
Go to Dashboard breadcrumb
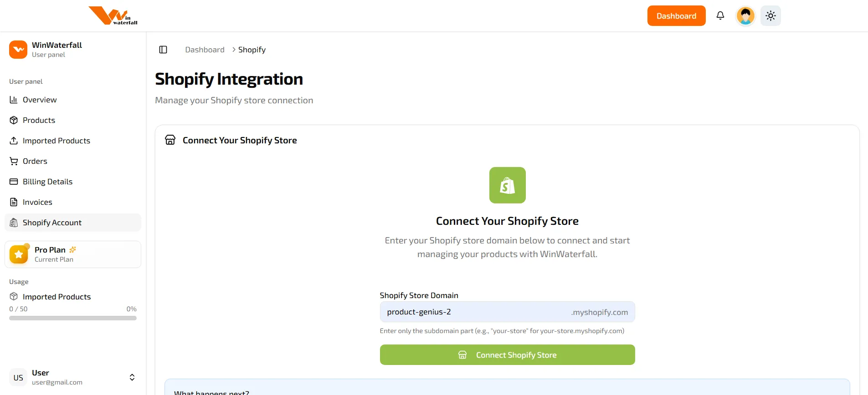click(205, 50)
